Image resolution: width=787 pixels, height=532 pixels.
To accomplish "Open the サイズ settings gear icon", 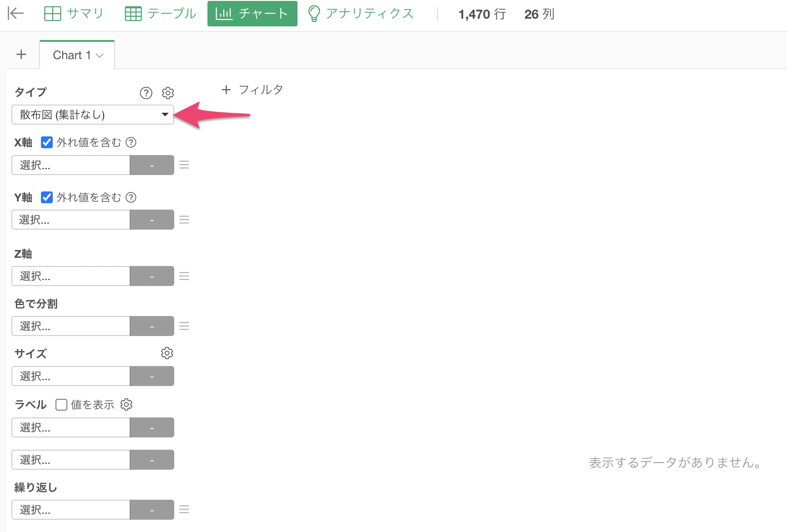I will 167,353.
